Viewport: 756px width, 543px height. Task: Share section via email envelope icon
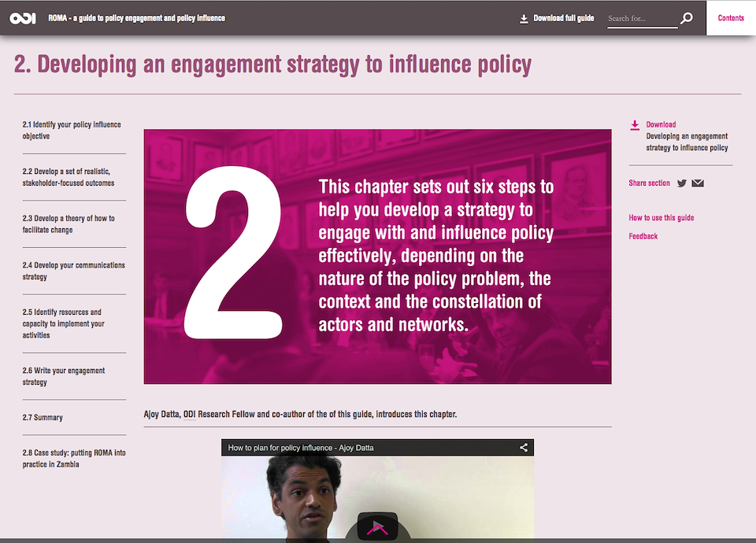click(698, 183)
